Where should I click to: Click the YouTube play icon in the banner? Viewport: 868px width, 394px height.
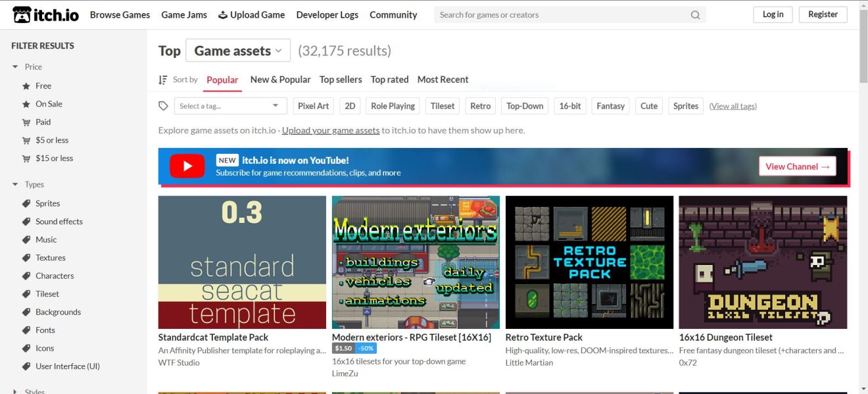click(187, 166)
